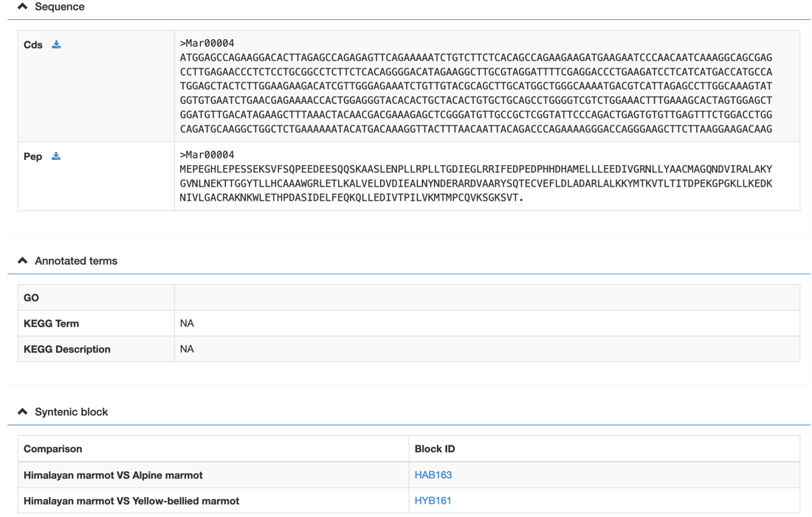Select the Himalayan marmot VS Yellow-bellied marmot cell
This screenshot has height=517, width=812.
pos(131,501)
